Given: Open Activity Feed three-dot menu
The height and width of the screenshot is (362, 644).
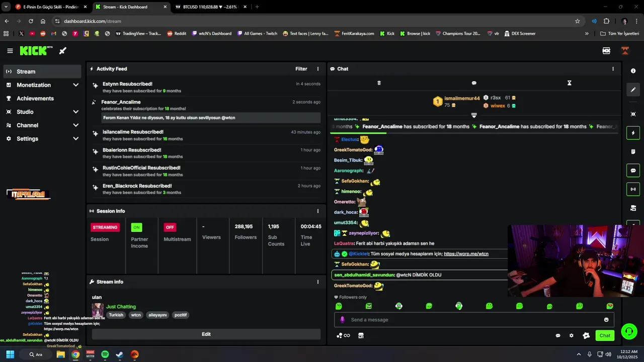Looking at the screenshot, I should pos(317,69).
